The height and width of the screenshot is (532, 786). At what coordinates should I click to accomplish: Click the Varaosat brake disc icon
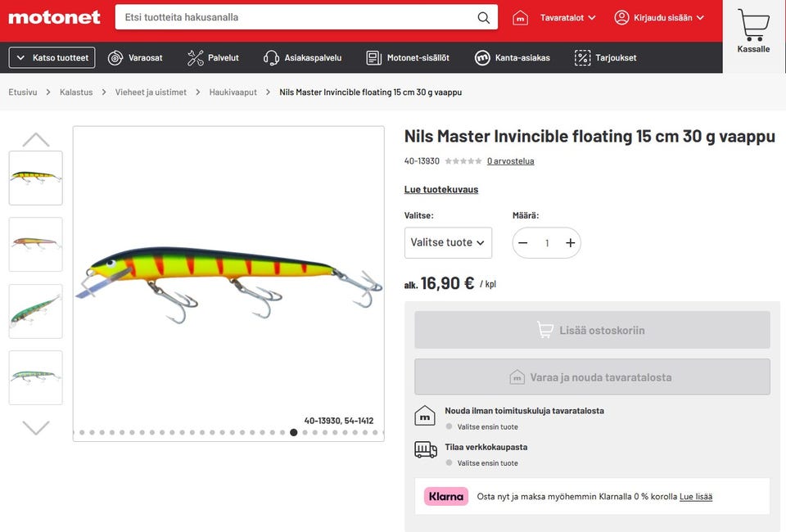point(115,57)
